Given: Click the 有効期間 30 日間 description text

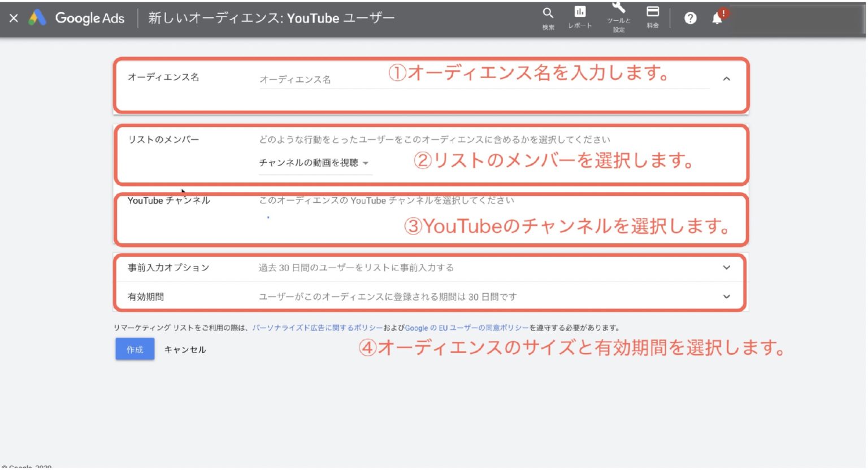Looking at the screenshot, I should 388,297.
